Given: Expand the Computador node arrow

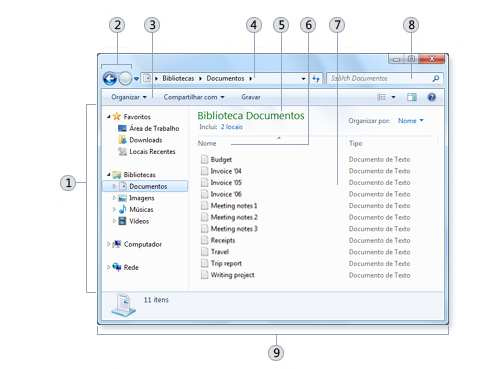Looking at the screenshot, I should point(109,244).
